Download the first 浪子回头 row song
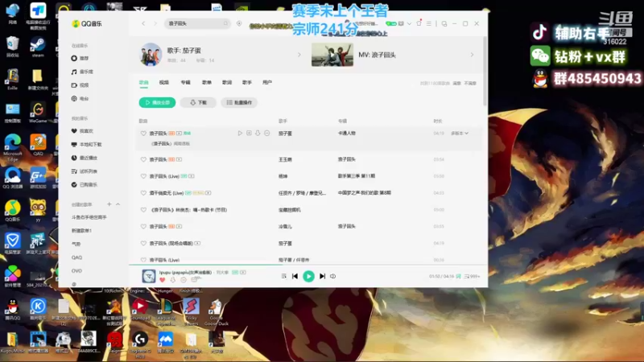The width and height of the screenshot is (644, 362). [258, 134]
